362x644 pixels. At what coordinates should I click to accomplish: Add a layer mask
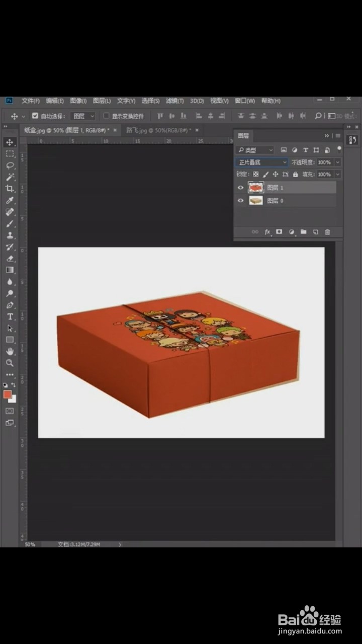tap(279, 232)
